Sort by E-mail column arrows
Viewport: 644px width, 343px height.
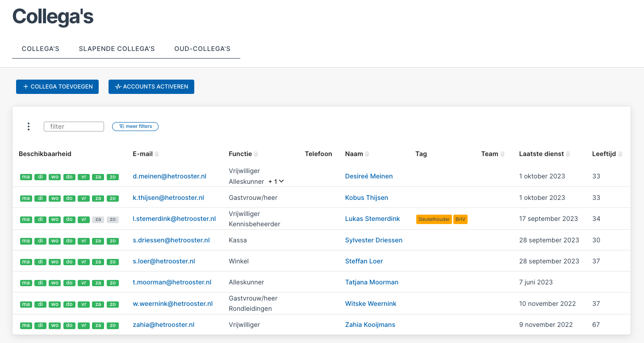point(157,154)
